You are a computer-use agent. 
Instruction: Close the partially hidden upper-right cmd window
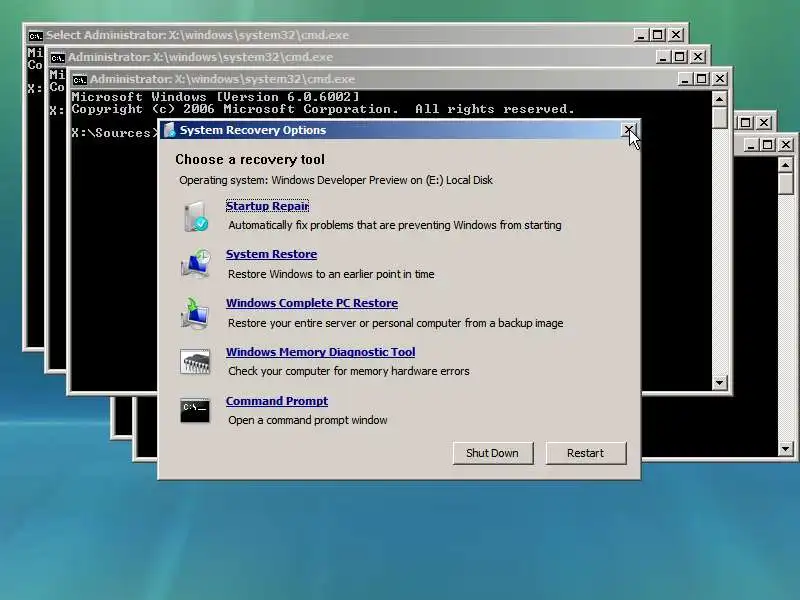click(764, 123)
